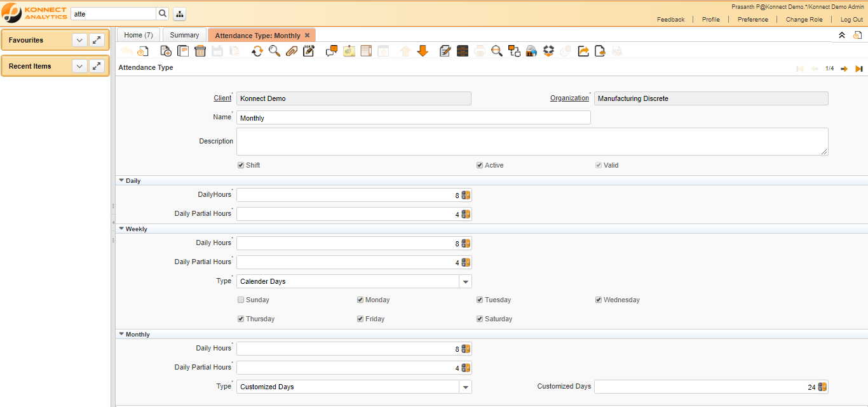Image resolution: width=868 pixels, height=407 pixels.
Task: Open Find record magnifier in toolbar
Action: point(275,51)
